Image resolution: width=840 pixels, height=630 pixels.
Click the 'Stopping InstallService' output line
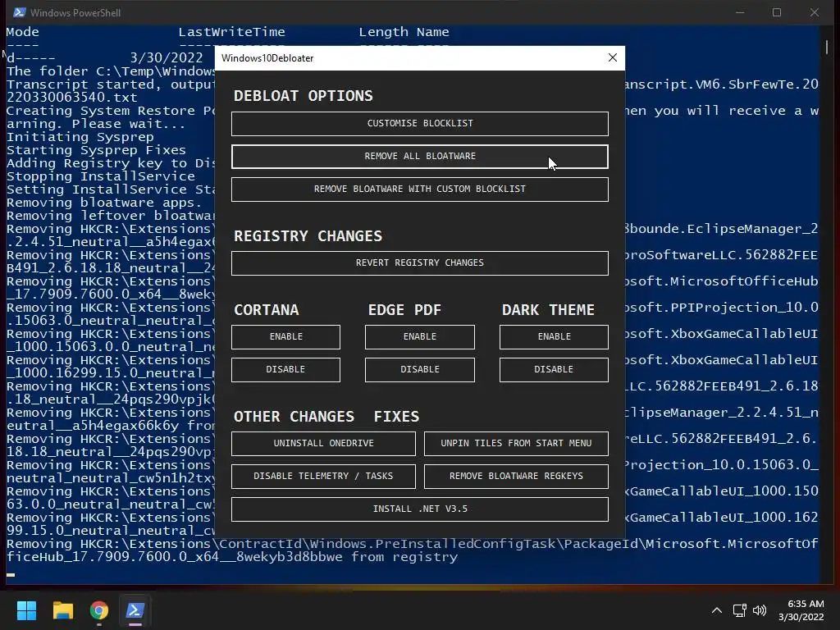click(x=101, y=177)
